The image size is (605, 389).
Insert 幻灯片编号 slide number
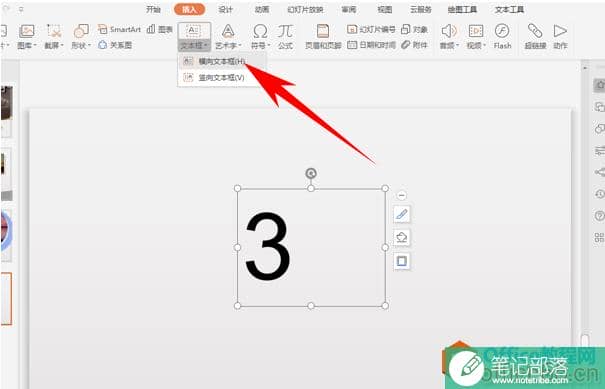pos(371,29)
